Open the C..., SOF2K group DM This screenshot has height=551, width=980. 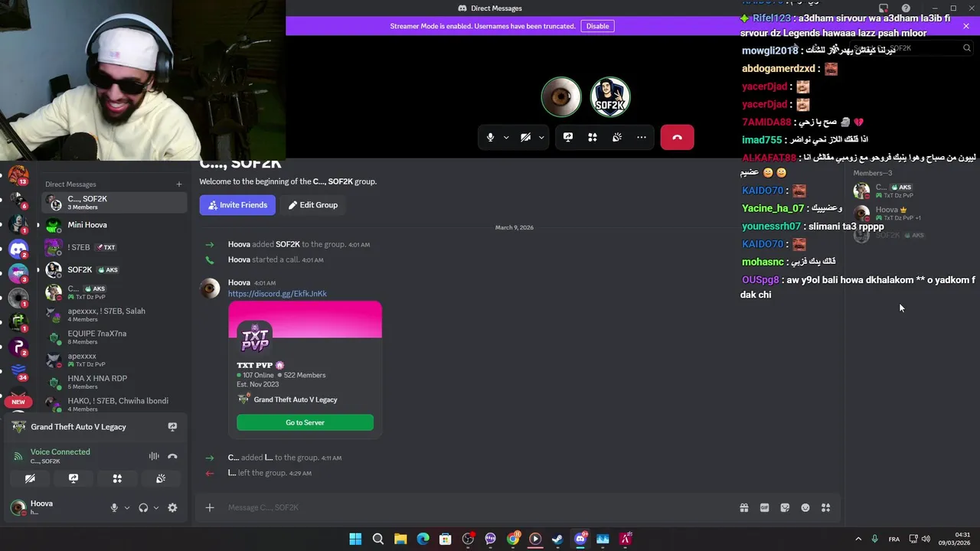tap(113, 203)
